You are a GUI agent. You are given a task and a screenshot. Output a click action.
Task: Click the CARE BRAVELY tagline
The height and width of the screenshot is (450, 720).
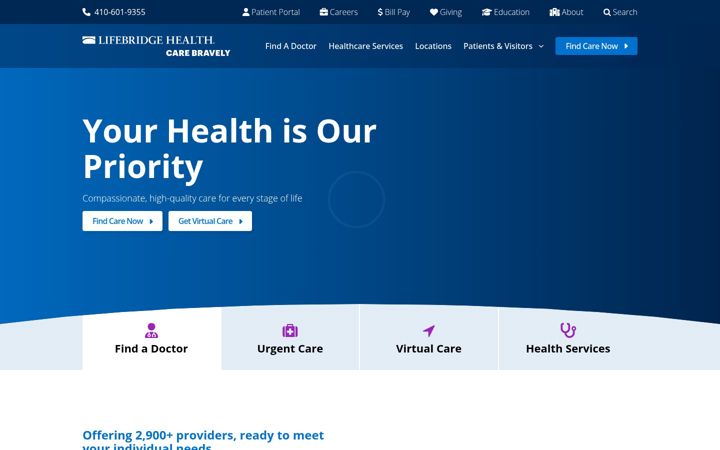point(198,53)
